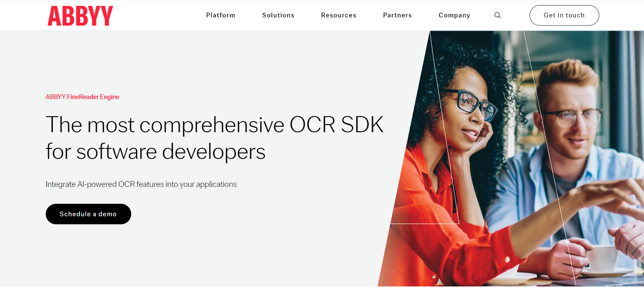Open the Platform menu
644x288 pixels.
(x=221, y=15)
